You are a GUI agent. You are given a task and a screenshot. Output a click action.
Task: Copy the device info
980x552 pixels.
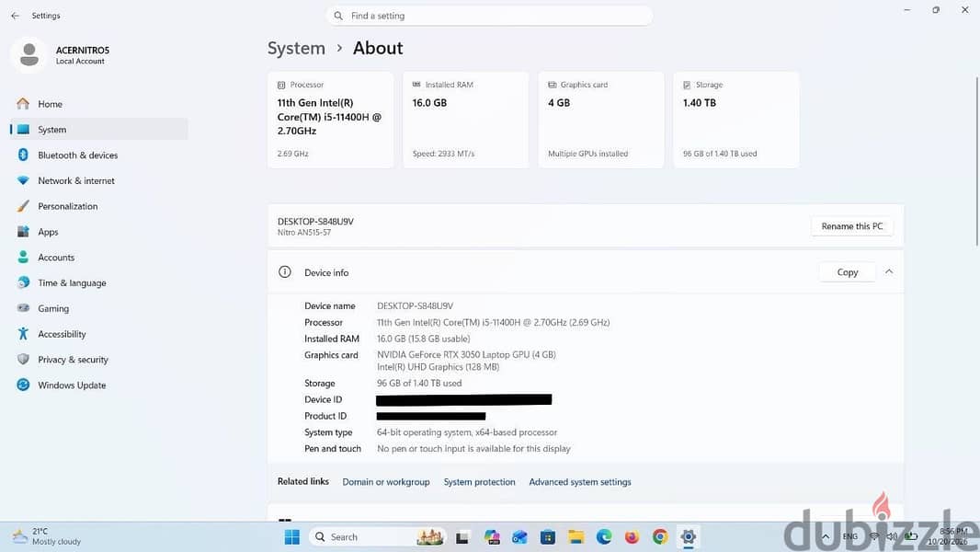[x=847, y=272]
